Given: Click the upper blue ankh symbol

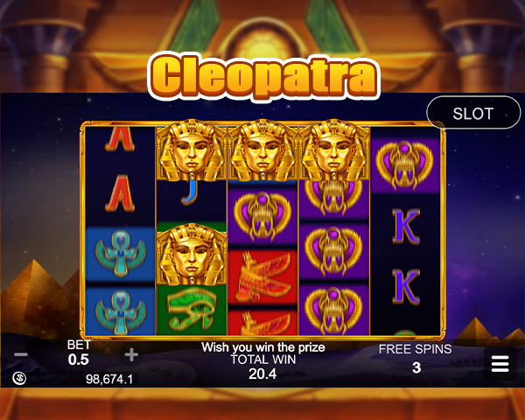Looking at the screenshot, I should point(121,255).
